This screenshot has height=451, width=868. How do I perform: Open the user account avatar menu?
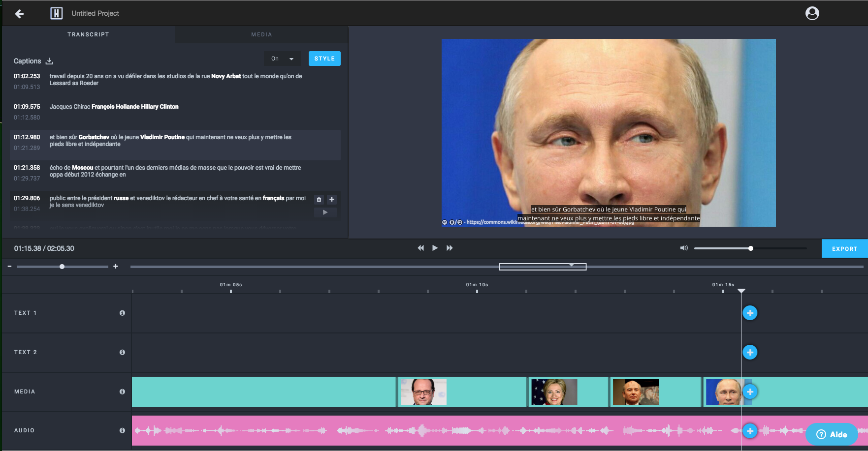(x=812, y=13)
